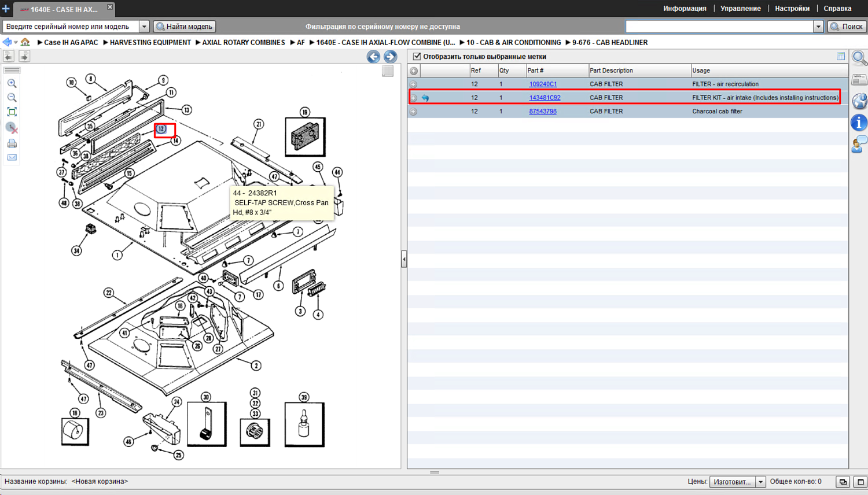Switch to the '1640E - CASE IH AX...' tab
The width and height of the screenshot is (868, 495).
pos(64,9)
